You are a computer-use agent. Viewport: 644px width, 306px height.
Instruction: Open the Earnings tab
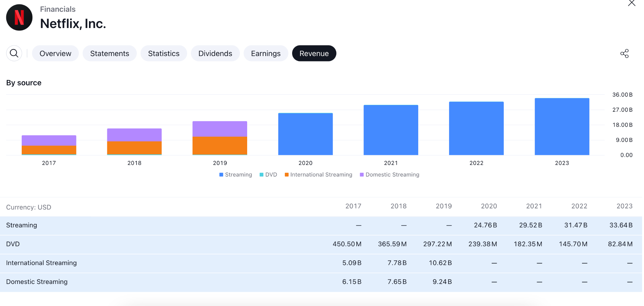[x=266, y=54]
